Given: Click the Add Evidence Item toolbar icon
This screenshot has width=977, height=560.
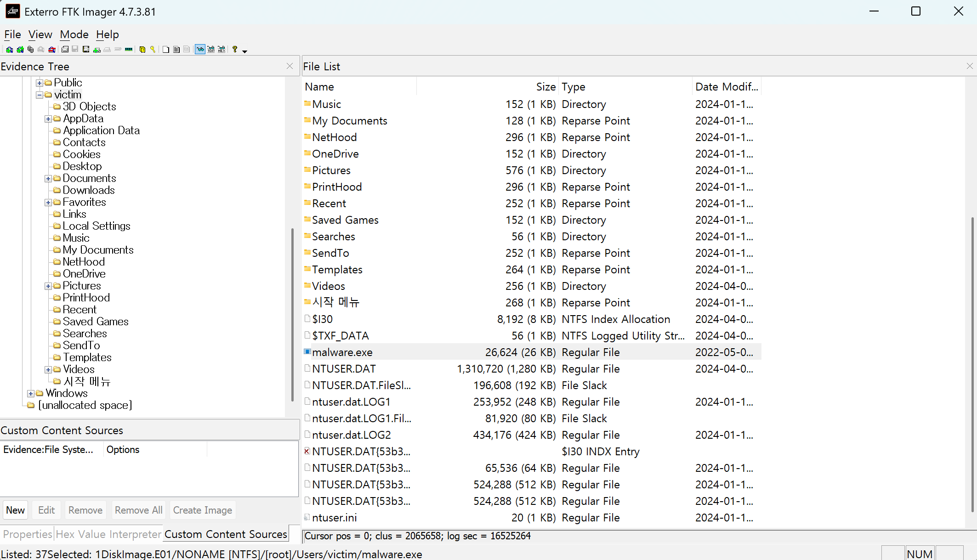Looking at the screenshot, I should pos(9,50).
